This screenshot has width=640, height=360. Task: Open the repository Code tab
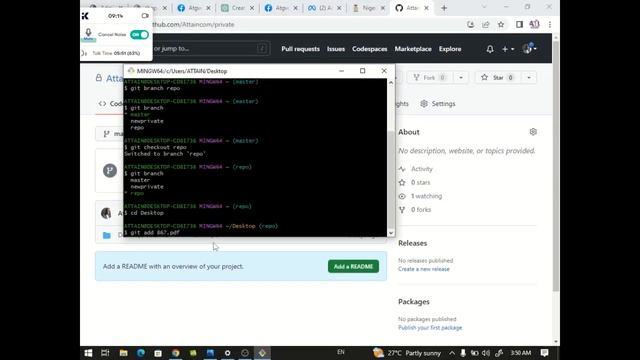pos(111,104)
